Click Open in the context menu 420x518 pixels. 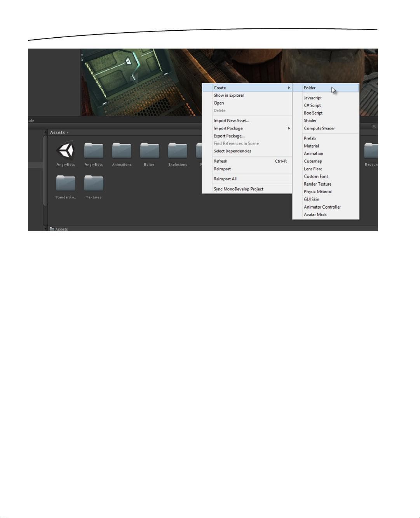coord(247,103)
